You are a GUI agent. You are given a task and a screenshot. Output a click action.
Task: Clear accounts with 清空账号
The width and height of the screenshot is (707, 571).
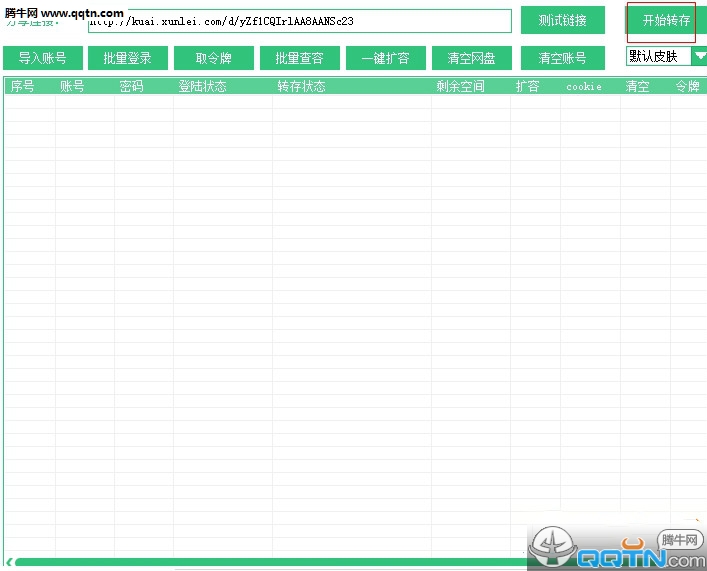pos(562,58)
